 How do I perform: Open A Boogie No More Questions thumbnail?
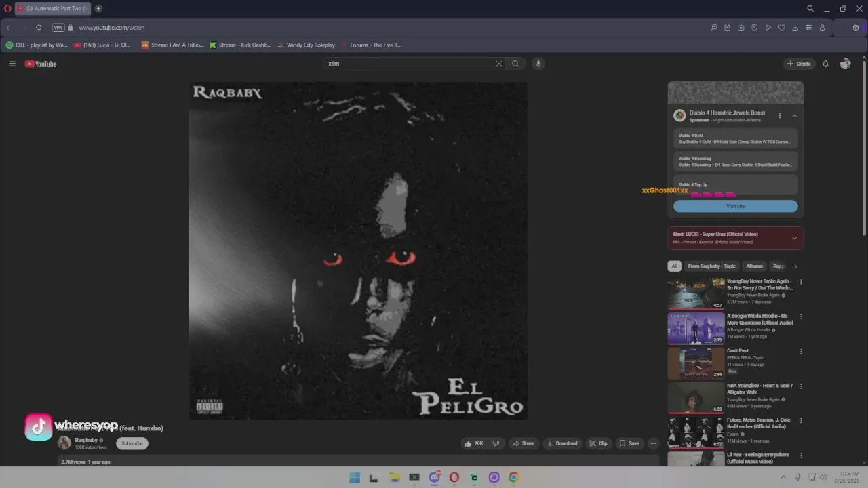[x=696, y=328]
